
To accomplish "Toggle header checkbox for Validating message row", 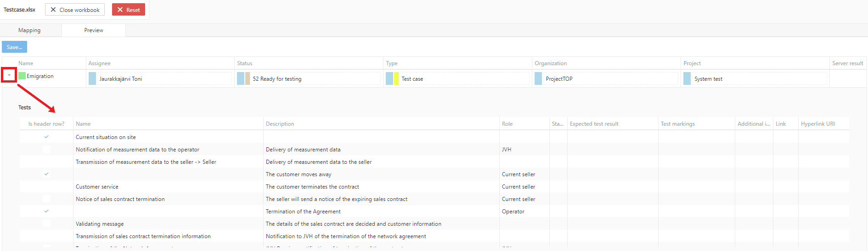I will pyautogui.click(x=46, y=223).
